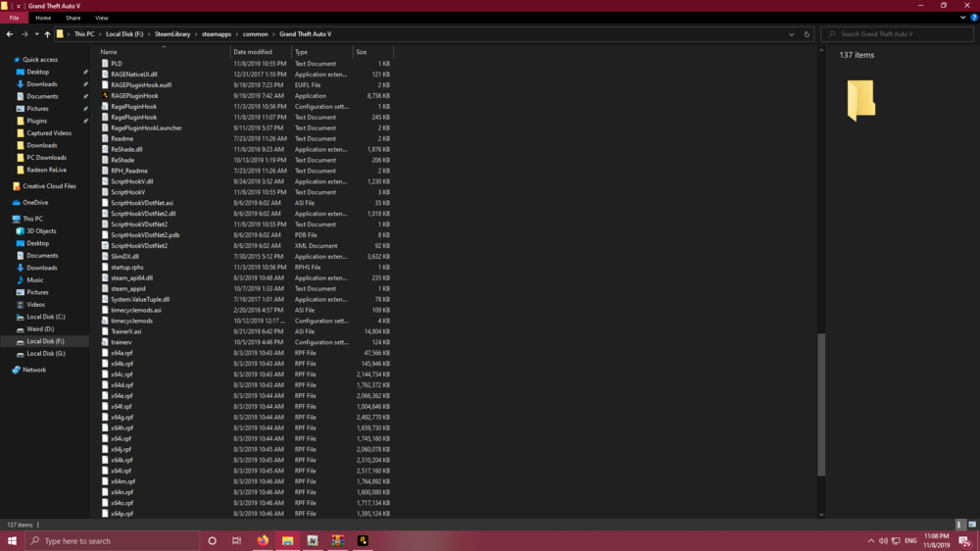
Task: Click the vertical scrollbar thumb of file list
Action: click(x=821, y=405)
